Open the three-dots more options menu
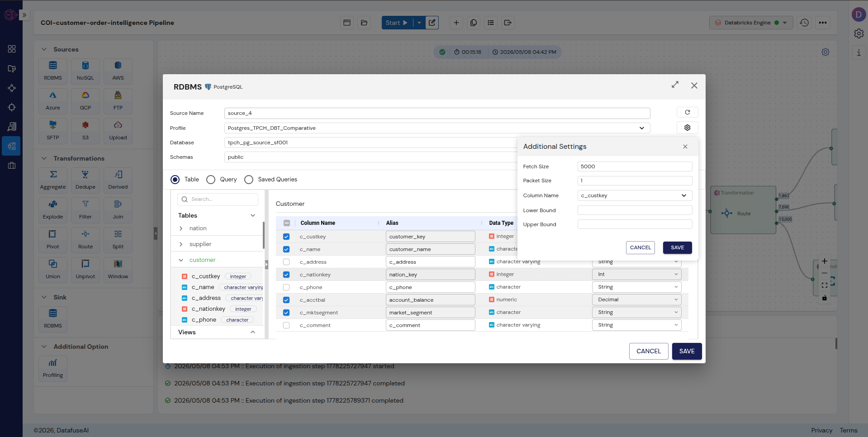The width and height of the screenshot is (868, 437). click(823, 23)
